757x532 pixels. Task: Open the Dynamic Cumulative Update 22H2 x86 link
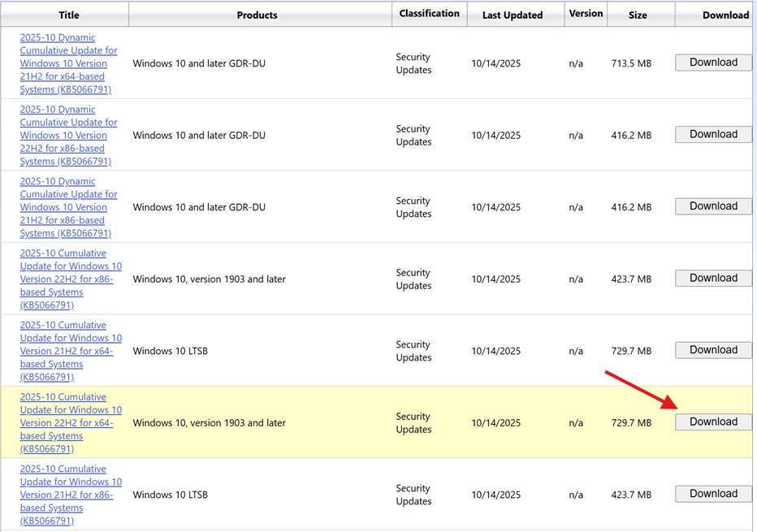[68, 135]
